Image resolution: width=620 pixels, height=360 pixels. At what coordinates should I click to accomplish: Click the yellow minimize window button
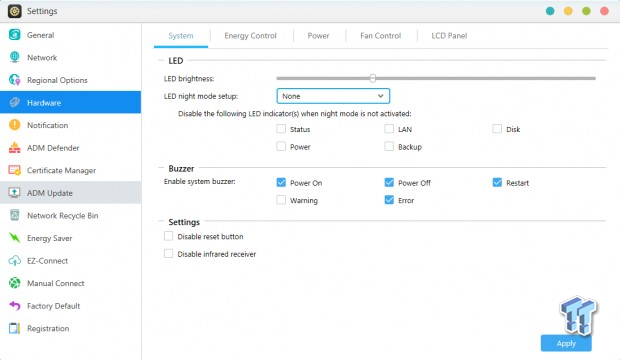(568, 11)
